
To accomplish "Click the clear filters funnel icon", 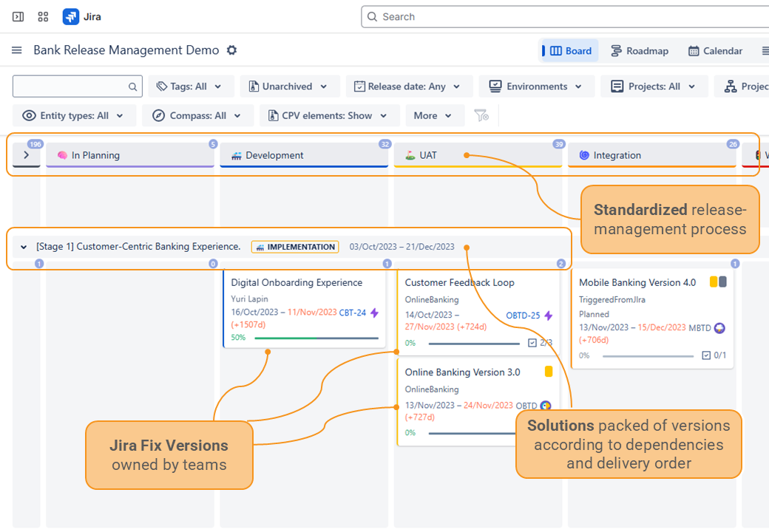I will point(481,115).
